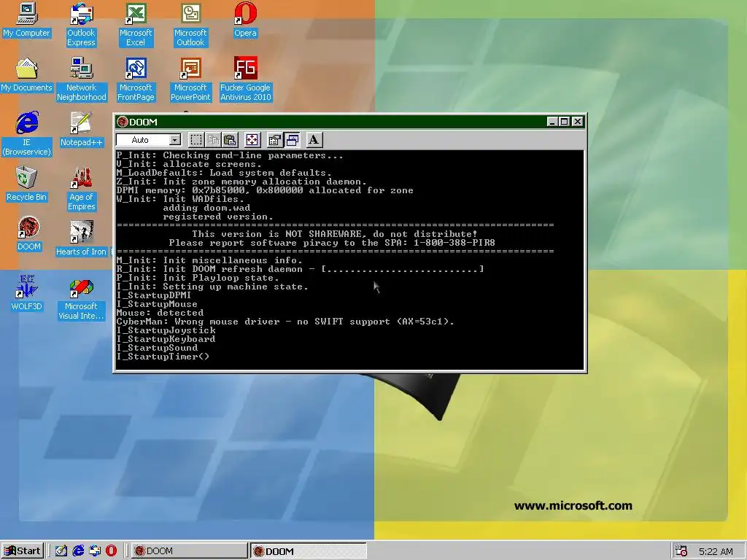Click the Font button in DOOM toolbar
The height and width of the screenshot is (560, 747).
(x=314, y=140)
